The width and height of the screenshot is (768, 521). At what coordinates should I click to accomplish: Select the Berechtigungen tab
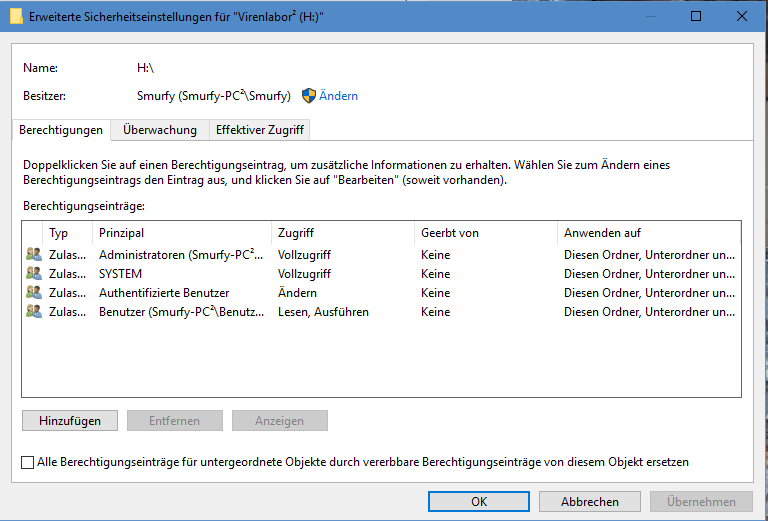coord(61,130)
